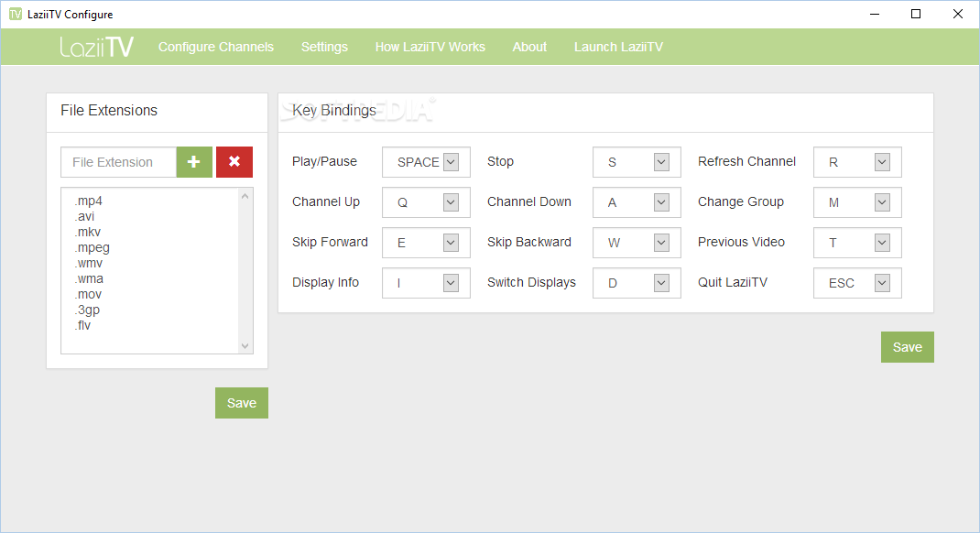Click the Key Bindings panel heading
This screenshot has height=533, width=980.
tap(334, 111)
